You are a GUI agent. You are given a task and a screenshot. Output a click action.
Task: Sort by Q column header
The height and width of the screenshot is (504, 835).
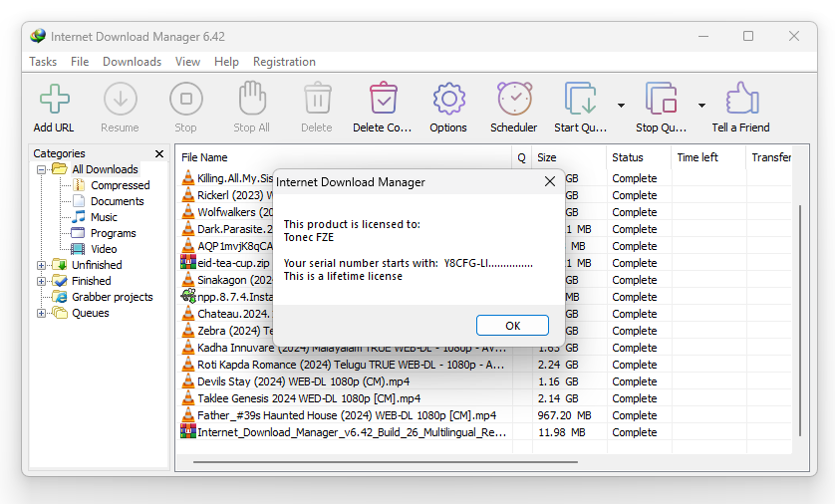point(521,157)
